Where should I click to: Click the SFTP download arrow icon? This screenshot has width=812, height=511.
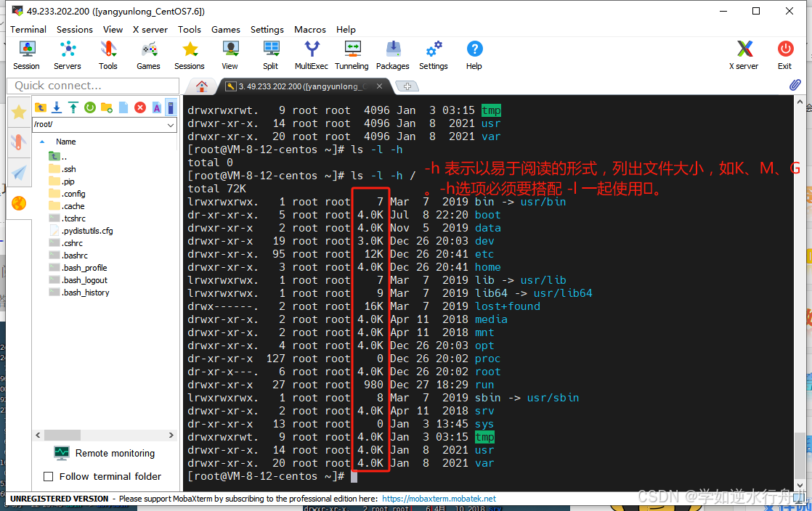(x=57, y=107)
